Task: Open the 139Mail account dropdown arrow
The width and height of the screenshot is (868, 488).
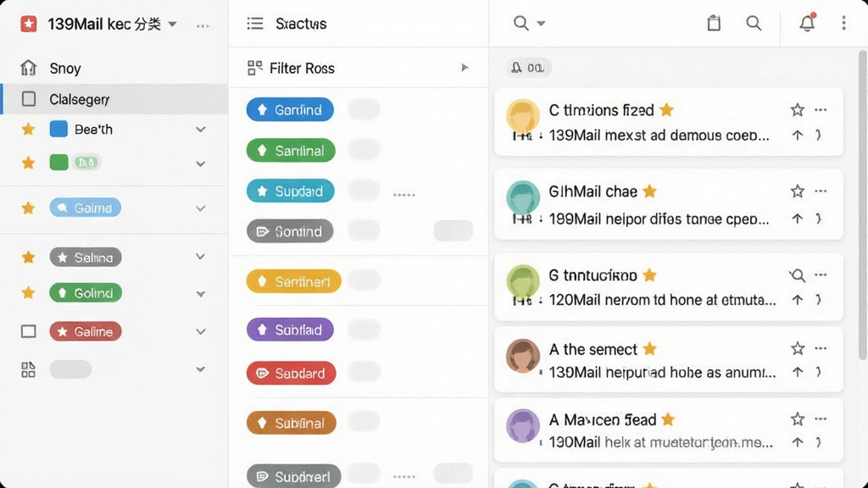Action: coord(172,24)
